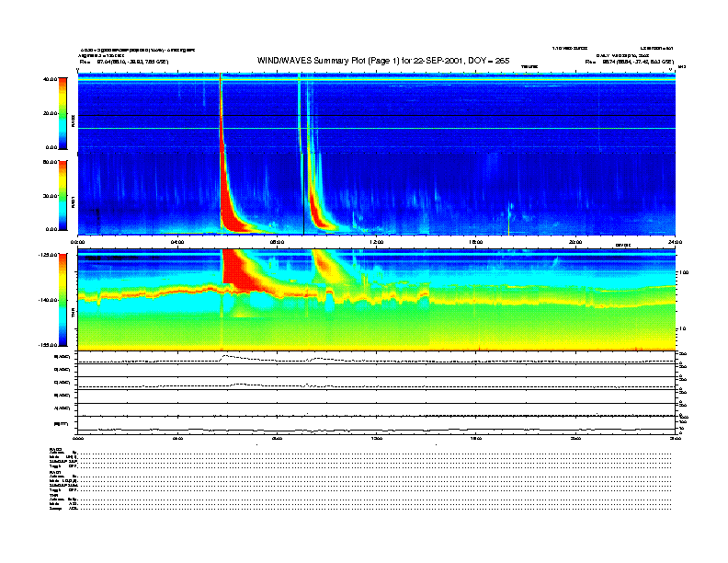The width and height of the screenshot is (728, 563).
Task: Click the 100 label on TNR right axis
Action: pyautogui.click(x=684, y=272)
